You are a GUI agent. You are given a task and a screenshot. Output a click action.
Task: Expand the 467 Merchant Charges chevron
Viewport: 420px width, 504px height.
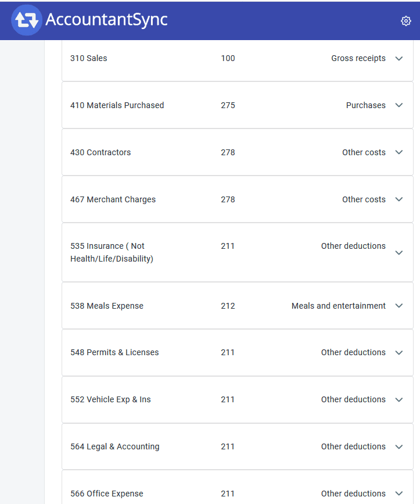pos(399,199)
